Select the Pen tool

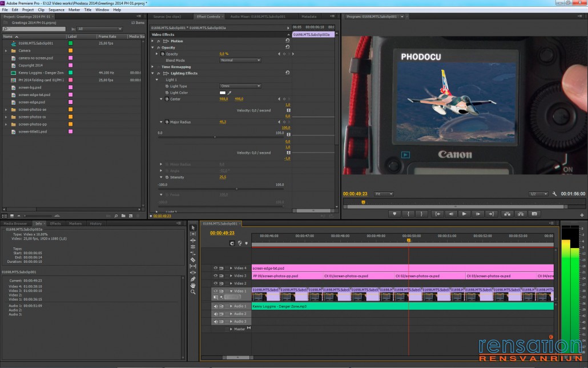click(193, 279)
